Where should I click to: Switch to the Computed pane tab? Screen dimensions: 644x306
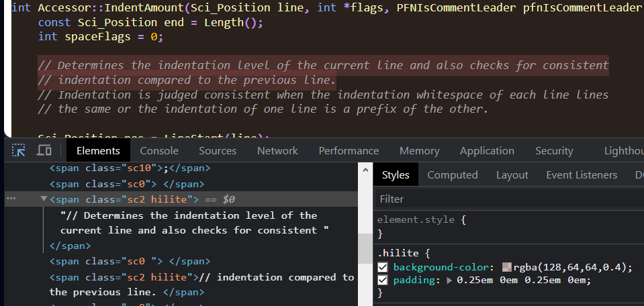[x=452, y=175]
